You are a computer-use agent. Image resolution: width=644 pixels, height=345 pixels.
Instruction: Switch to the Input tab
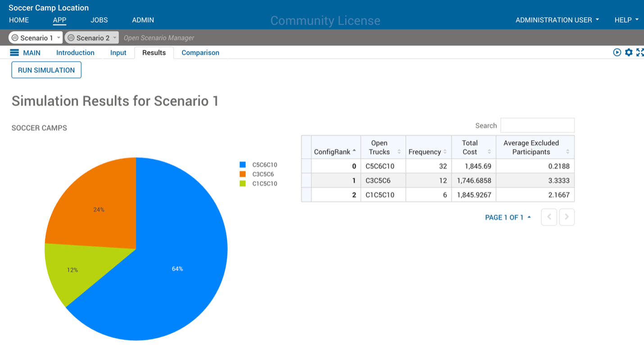point(118,53)
